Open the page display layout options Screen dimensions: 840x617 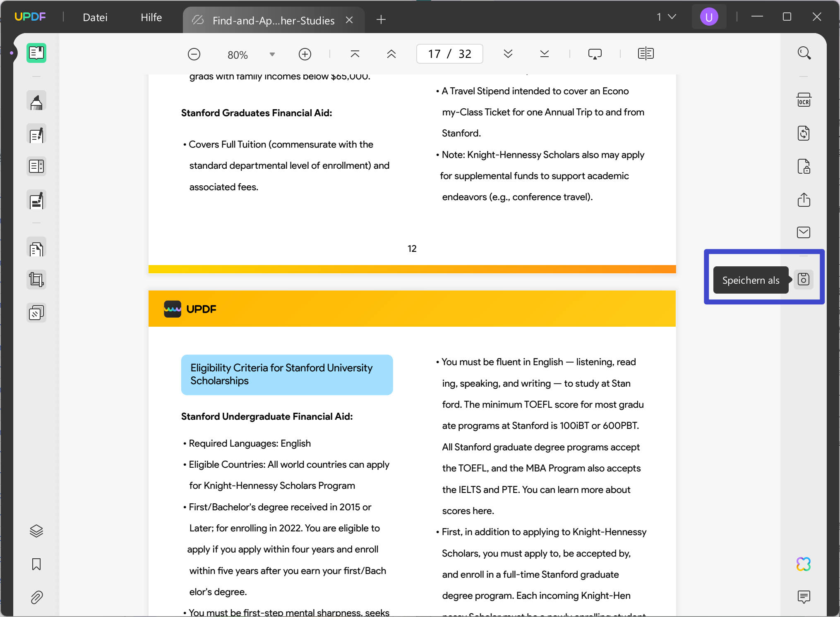646,54
